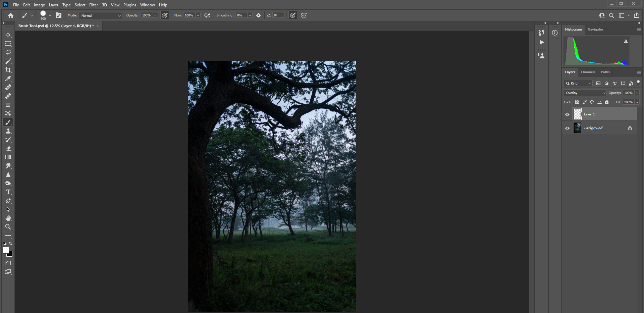Open the Filter menu
The height and width of the screenshot is (313, 644).
(x=93, y=5)
